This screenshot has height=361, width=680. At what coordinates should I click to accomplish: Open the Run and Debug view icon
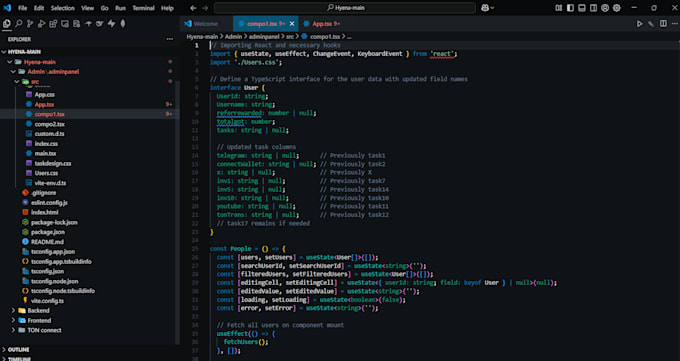[42, 24]
